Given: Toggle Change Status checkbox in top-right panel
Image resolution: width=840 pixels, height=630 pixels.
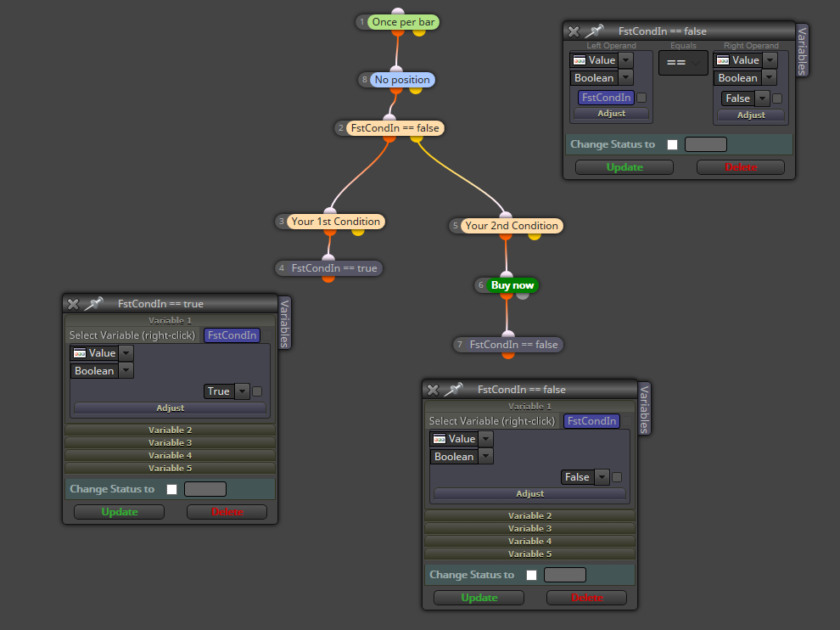Looking at the screenshot, I should tap(673, 144).
